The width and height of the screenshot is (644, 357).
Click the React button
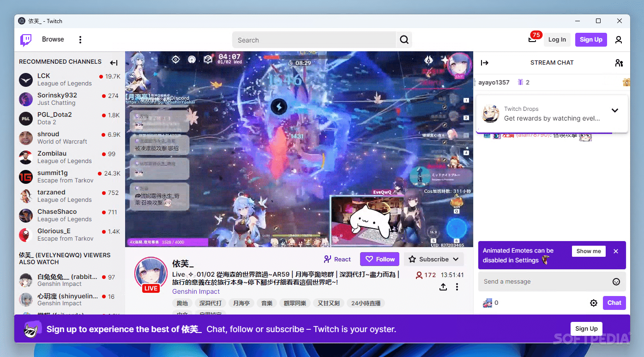click(x=337, y=260)
